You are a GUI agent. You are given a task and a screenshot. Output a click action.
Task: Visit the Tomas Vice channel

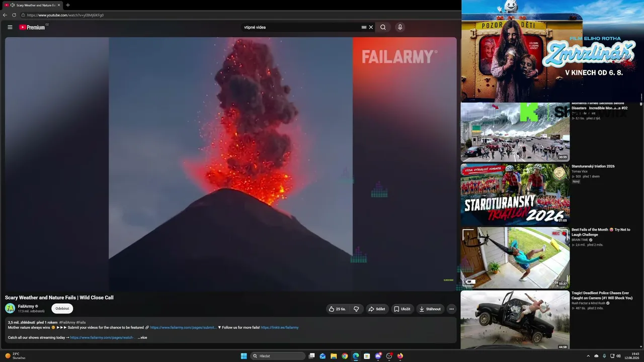[580, 171]
